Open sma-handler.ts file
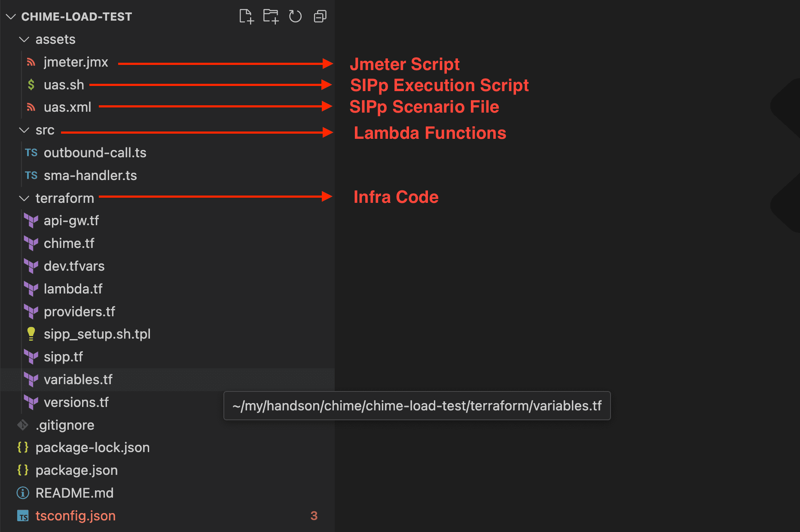 pyautogui.click(x=90, y=176)
